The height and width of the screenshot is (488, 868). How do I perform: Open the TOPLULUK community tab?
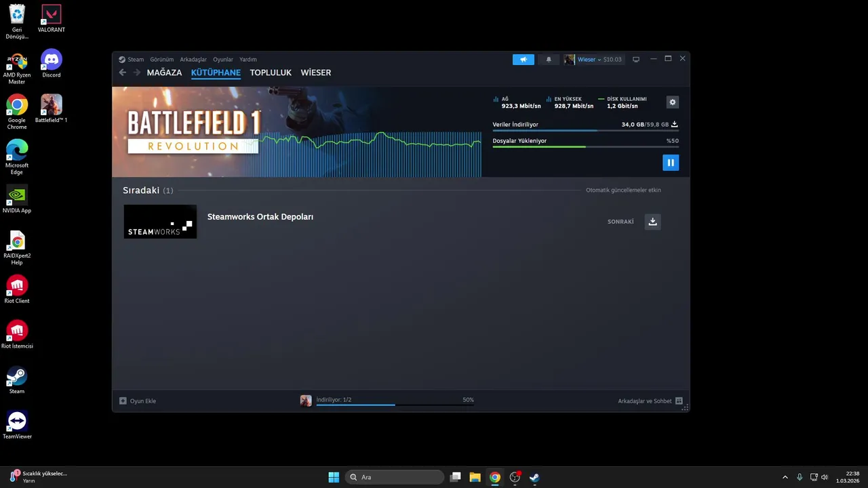coord(271,73)
